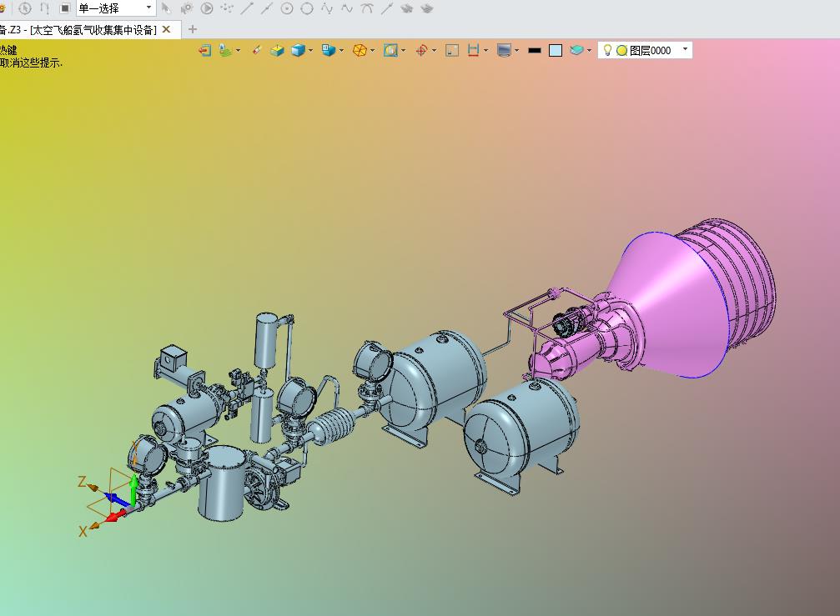Viewport: 840px width, 616px height.
Task: Click the gray square icon beside the crosshair
Action: (452, 50)
